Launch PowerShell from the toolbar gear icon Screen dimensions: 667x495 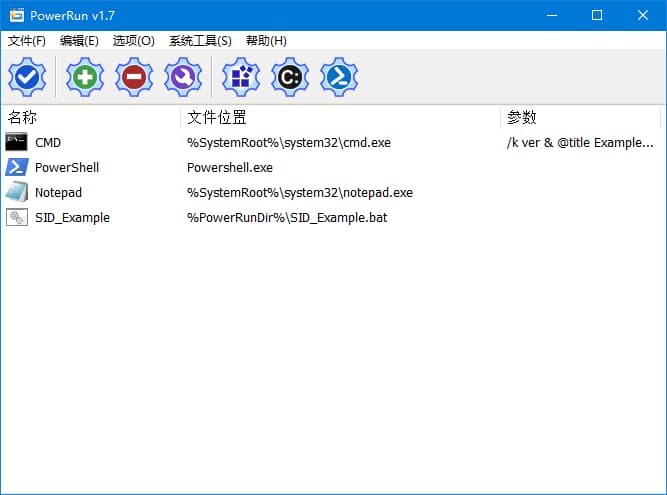[339, 76]
